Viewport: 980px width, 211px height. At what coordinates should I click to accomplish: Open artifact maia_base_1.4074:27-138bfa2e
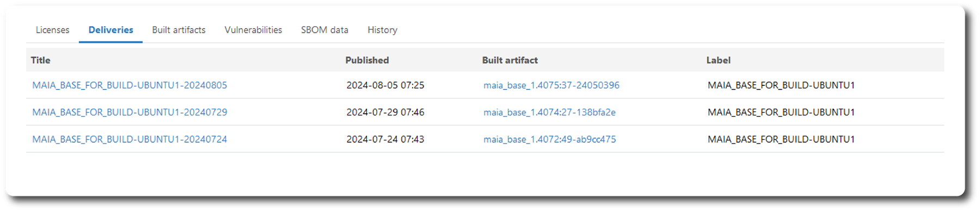point(549,113)
